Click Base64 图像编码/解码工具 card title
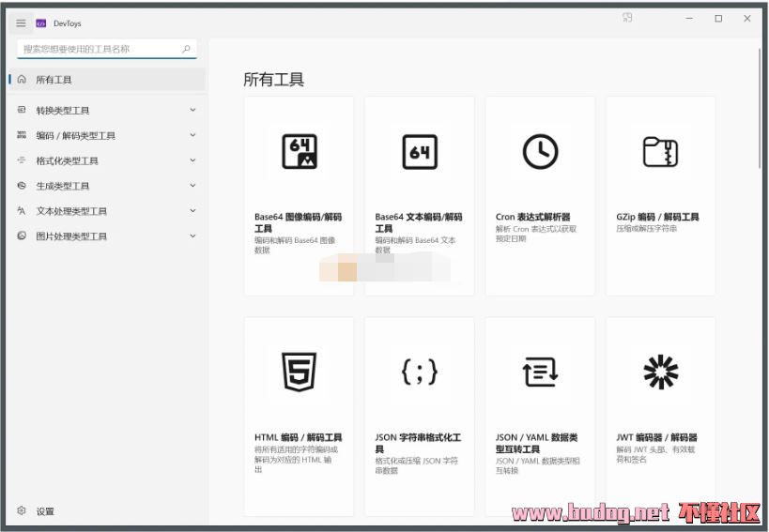This screenshot has height=532, width=769. (x=299, y=222)
